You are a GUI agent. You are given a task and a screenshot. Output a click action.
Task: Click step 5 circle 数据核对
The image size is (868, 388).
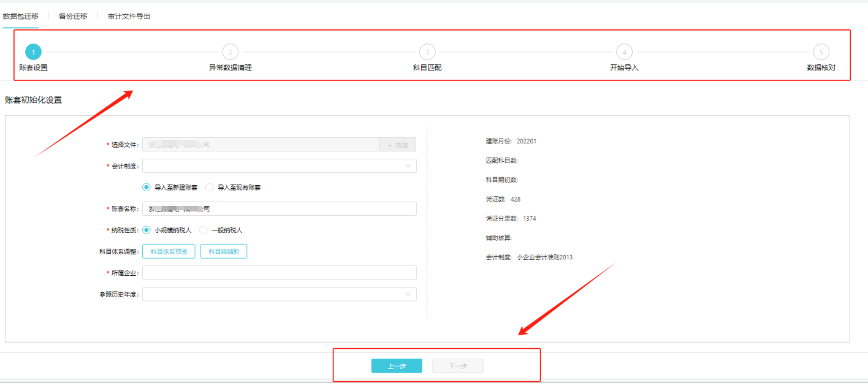[821, 52]
